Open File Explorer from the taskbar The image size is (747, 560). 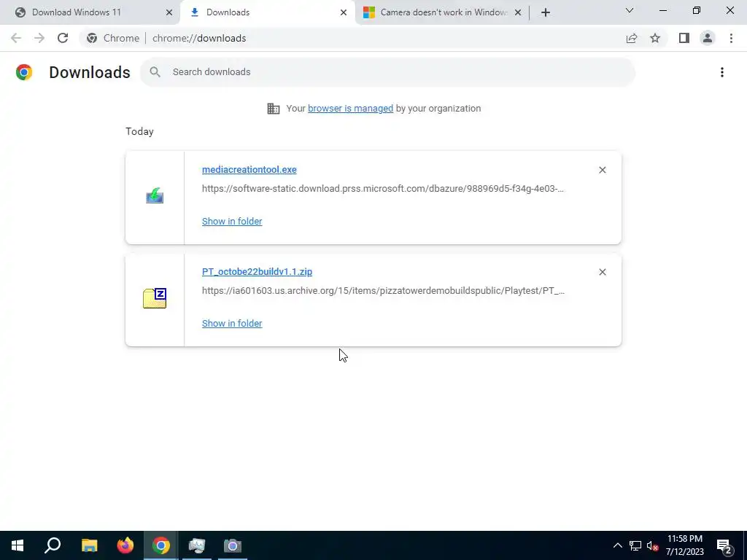click(89, 545)
